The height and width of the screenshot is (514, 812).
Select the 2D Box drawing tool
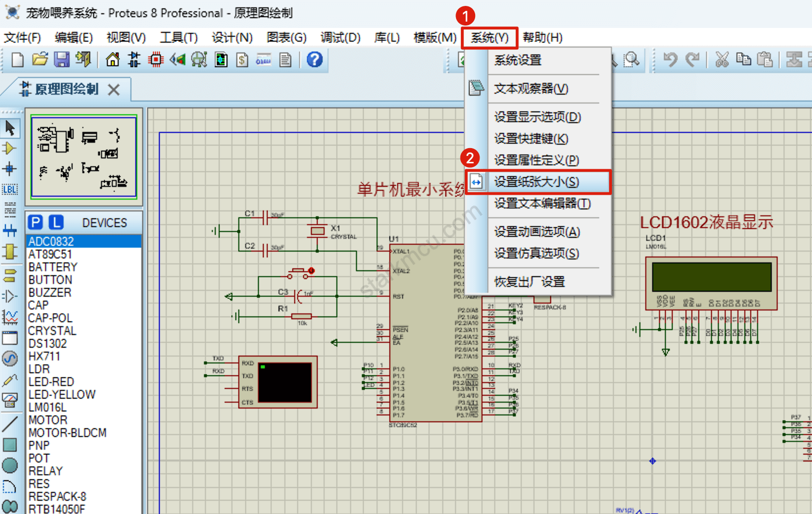(10, 445)
